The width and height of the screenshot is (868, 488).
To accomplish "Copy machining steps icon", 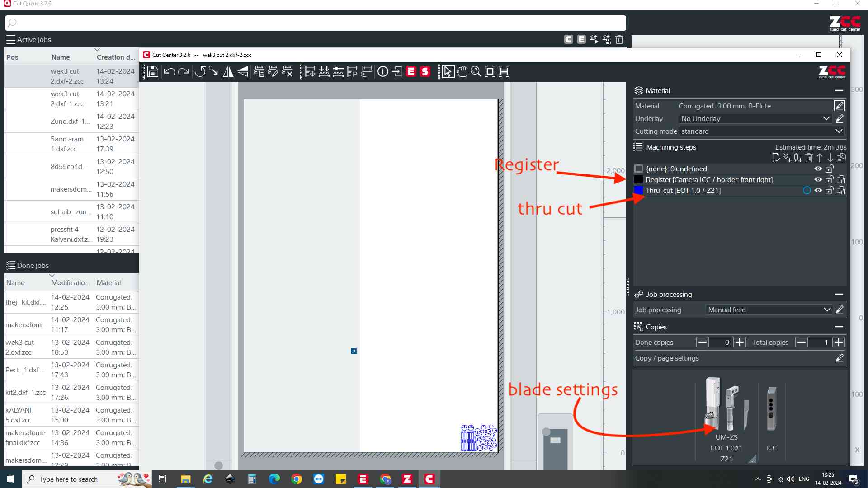I will [x=841, y=158].
